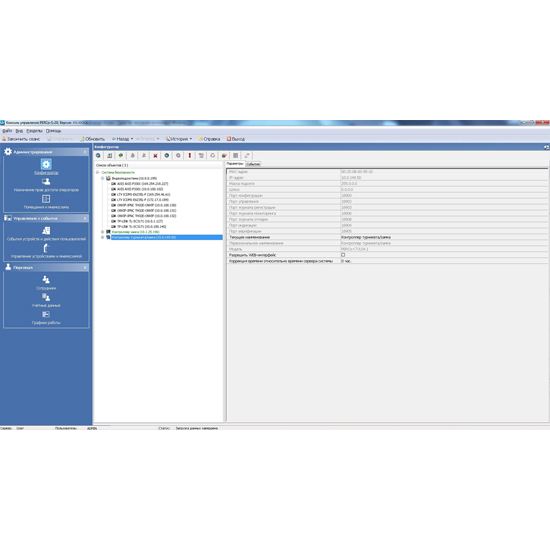Open operator access rights assignment icon

46,181
